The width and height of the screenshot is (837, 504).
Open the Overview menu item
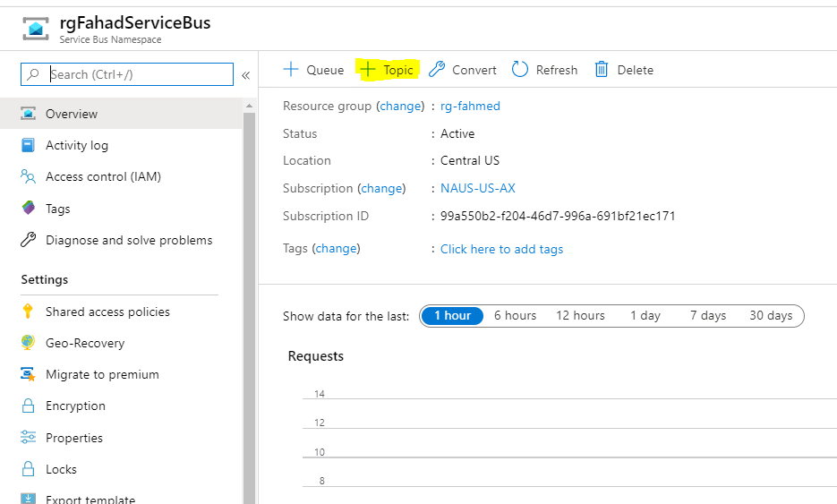[121, 114]
